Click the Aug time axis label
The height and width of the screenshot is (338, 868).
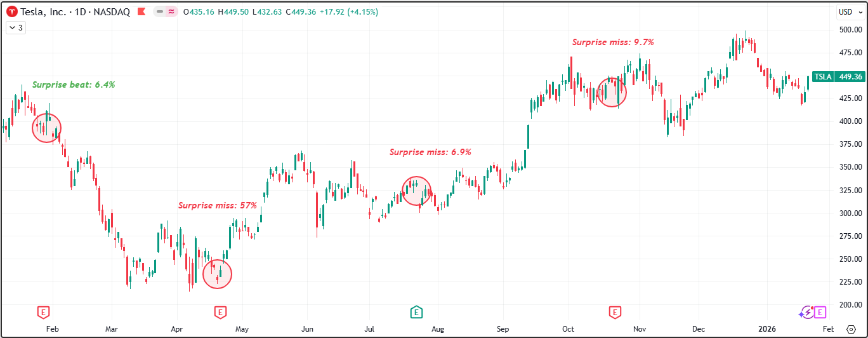click(x=437, y=329)
